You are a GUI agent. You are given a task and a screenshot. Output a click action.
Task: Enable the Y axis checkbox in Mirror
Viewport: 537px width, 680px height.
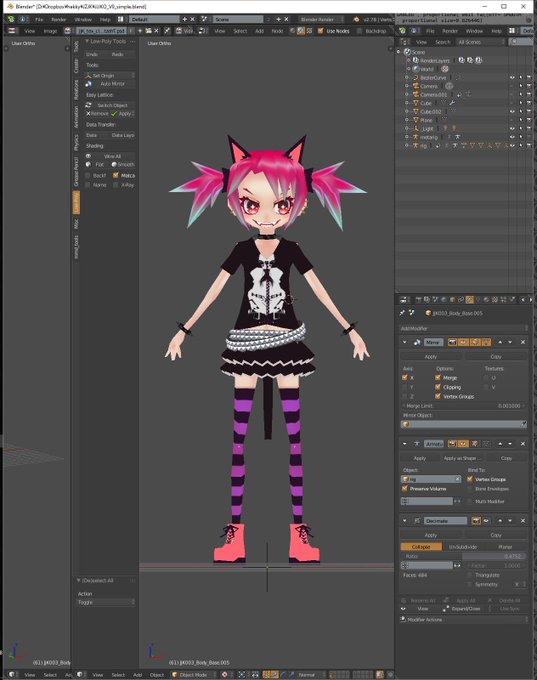(405, 387)
